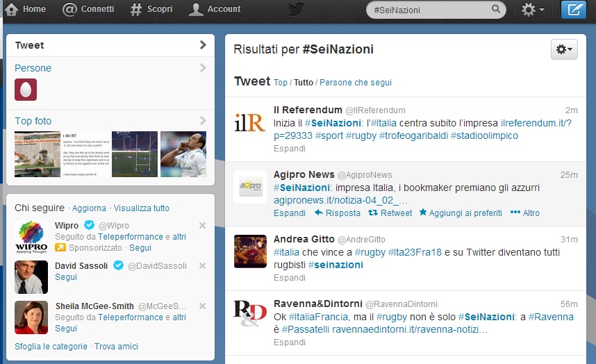Click #trofeogaribaldi hashtag
596x364 pixels.
point(413,135)
